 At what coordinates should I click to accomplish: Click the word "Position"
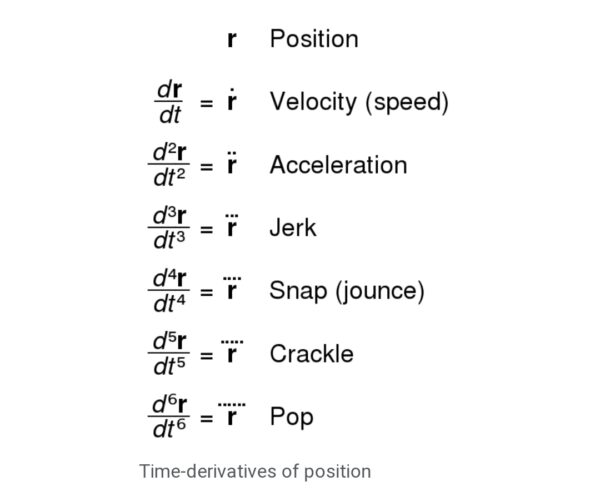(313, 40)
